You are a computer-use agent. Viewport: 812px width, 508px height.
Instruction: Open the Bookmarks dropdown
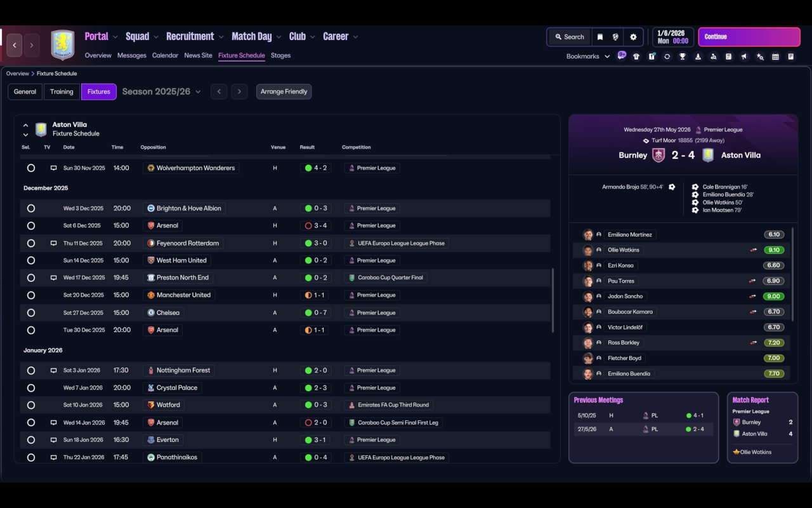pos(588,57)
